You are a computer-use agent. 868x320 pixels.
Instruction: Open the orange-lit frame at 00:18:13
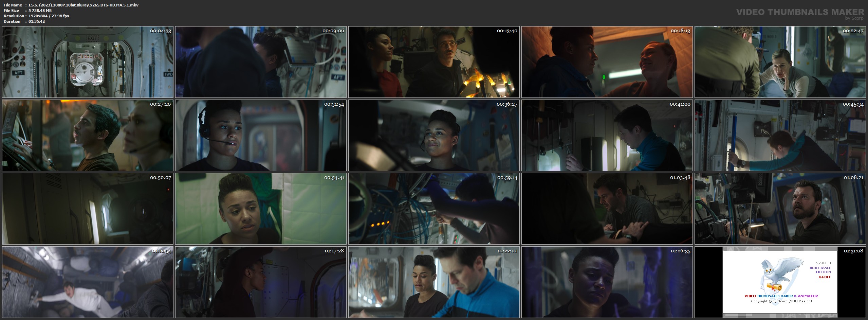tap(607, 62)
